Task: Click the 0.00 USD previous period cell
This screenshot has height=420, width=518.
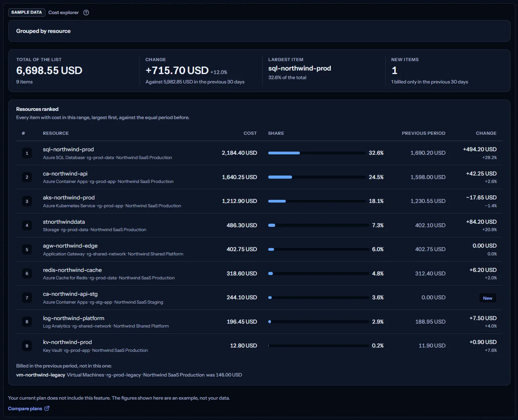Action: tap(433, 297)
